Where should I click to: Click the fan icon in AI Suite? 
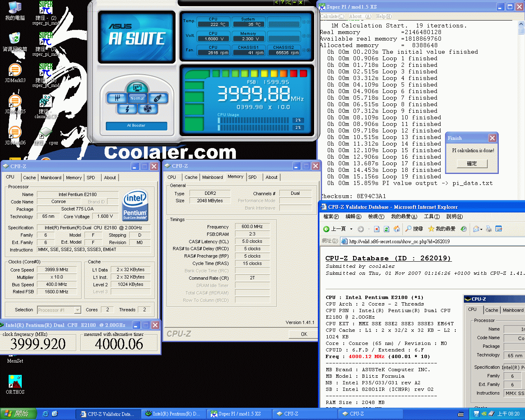click(148, 109)
